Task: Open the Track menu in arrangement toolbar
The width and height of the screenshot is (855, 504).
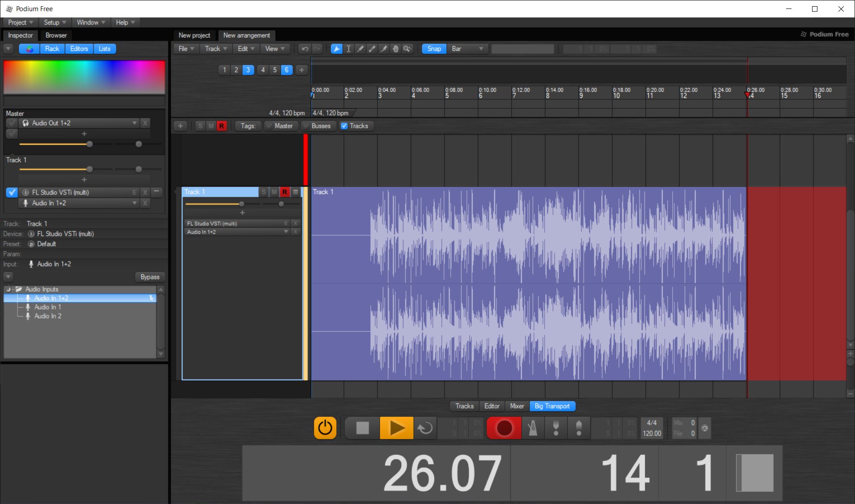Action: tap(216, 49)
